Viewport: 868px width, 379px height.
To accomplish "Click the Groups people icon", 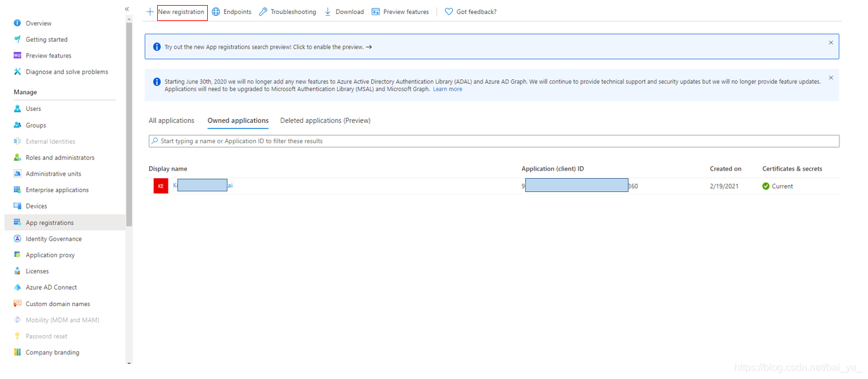I will point(18,125).
